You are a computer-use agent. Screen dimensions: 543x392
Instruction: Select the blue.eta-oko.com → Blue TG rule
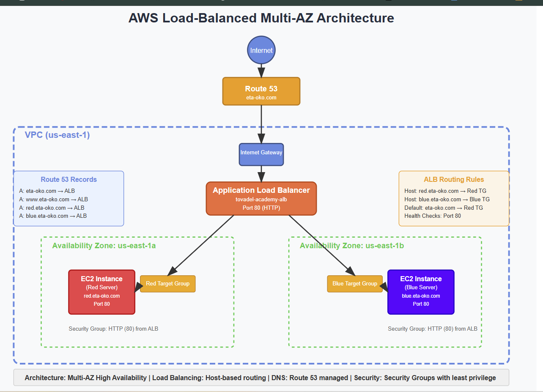click(447, 199)
